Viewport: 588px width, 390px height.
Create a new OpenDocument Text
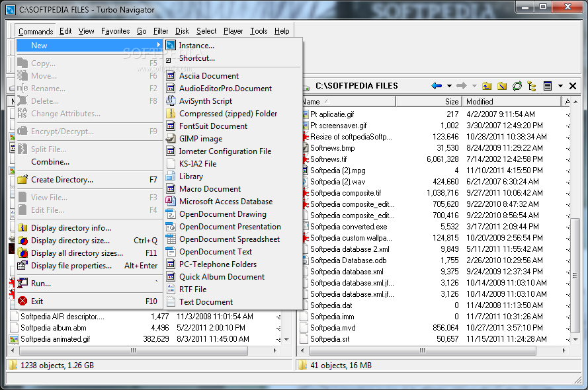[233, 251]
